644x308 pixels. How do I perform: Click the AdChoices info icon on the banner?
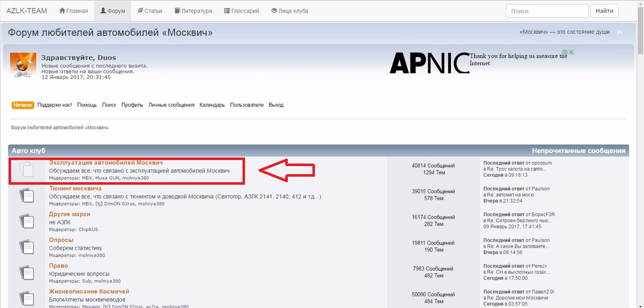click(565, 52)
